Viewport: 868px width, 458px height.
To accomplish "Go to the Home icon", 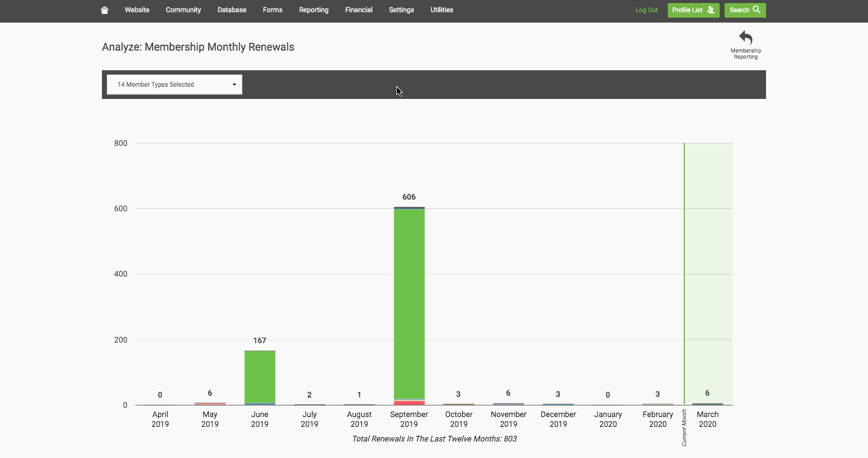I will tap(104, 10).
